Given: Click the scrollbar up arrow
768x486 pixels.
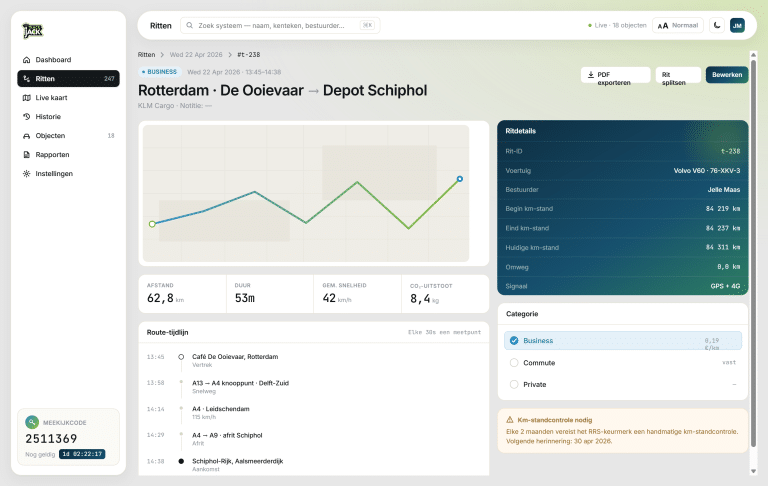Looking at the screenshot, I should click(x=753, y=54).
